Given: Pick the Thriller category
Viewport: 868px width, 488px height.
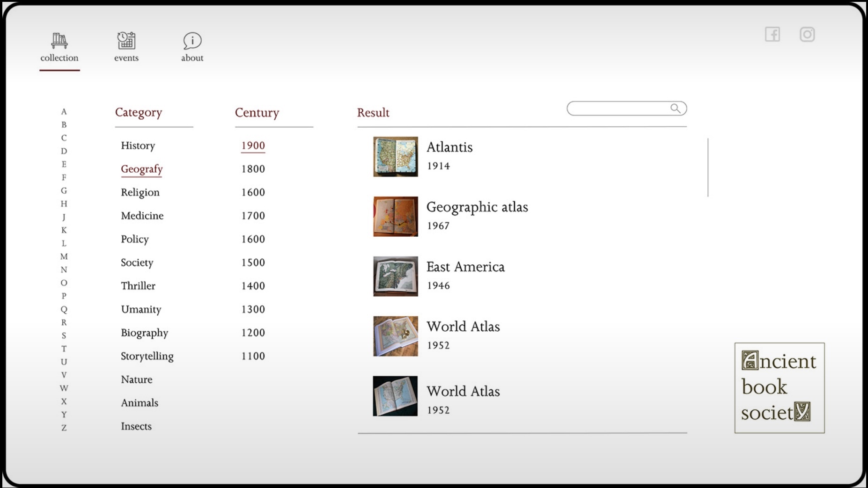Looking at the screenshot, I should point(138,286).
